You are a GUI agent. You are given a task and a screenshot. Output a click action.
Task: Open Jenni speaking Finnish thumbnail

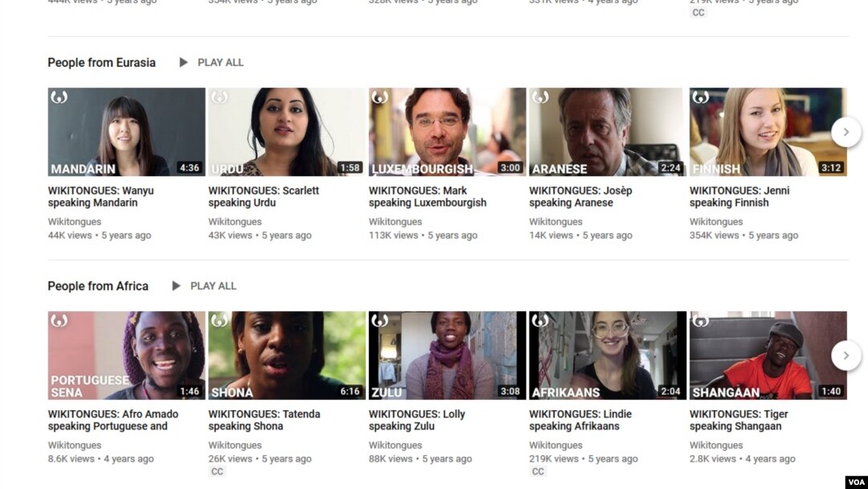pyautogui.click(x=768, y=132)
